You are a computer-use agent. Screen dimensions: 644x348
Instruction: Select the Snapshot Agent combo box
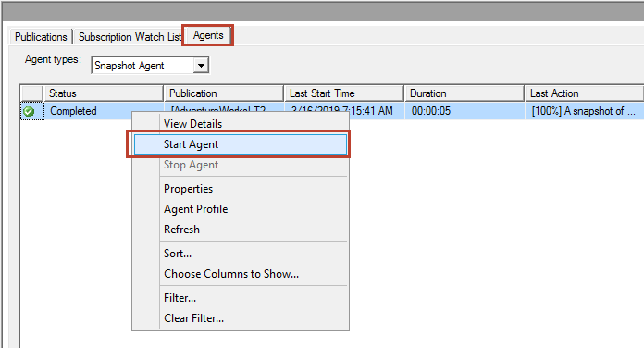150,66
